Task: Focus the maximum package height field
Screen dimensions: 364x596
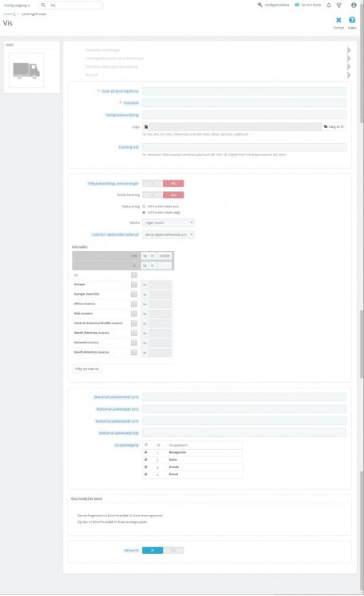Action: pos(244,409)
